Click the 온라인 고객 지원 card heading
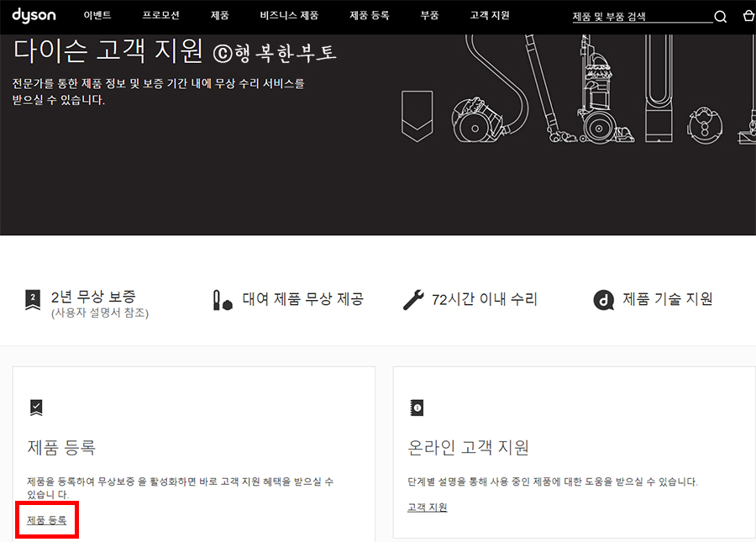 [x=468, y=448]
